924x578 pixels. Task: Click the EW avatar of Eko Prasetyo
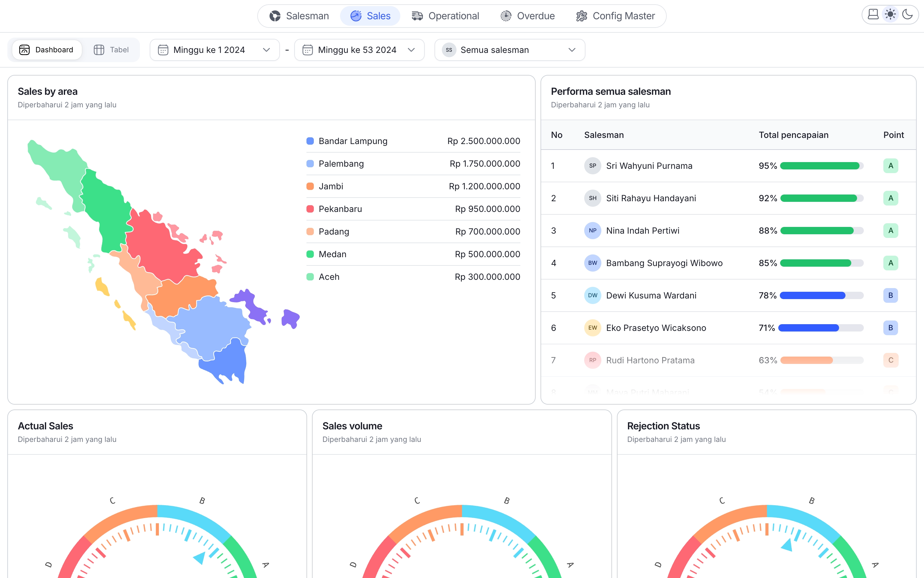(x=592, y=328)
